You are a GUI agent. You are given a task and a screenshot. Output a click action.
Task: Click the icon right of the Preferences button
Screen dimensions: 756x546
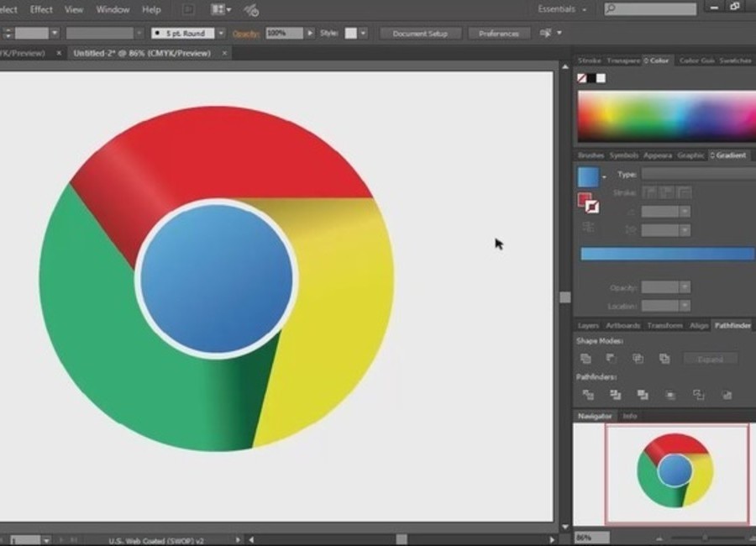tap(546, 33)
